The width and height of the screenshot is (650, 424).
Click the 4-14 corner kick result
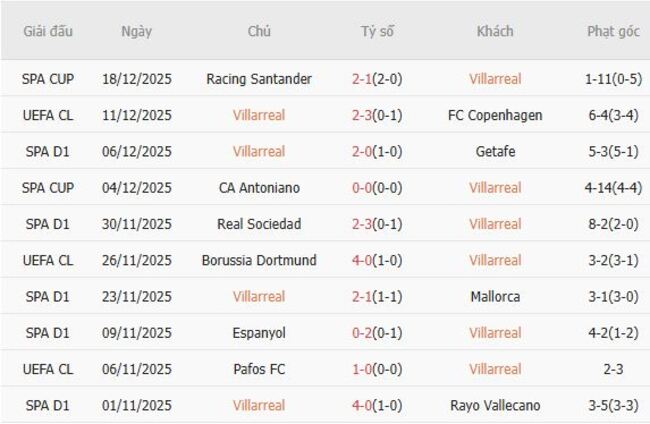(601, 188)
